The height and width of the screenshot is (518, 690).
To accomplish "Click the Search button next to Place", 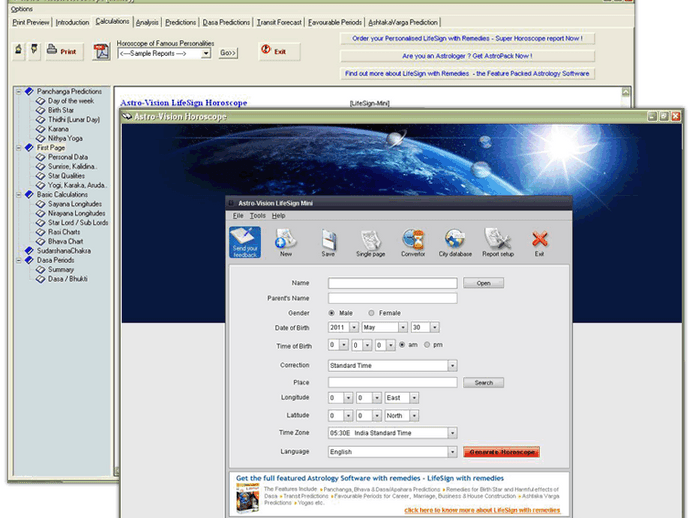I will tap(483, 383).
